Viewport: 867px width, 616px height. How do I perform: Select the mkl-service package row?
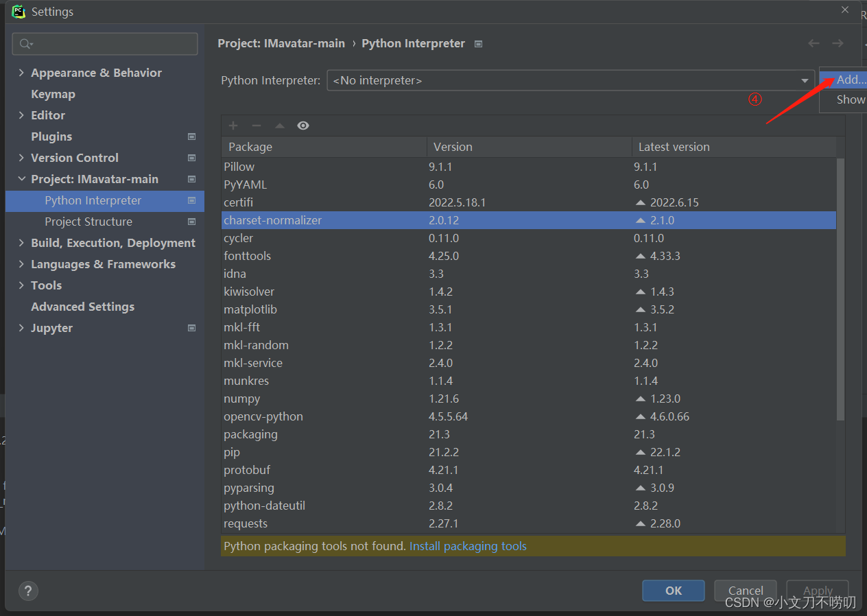[529, 363]
